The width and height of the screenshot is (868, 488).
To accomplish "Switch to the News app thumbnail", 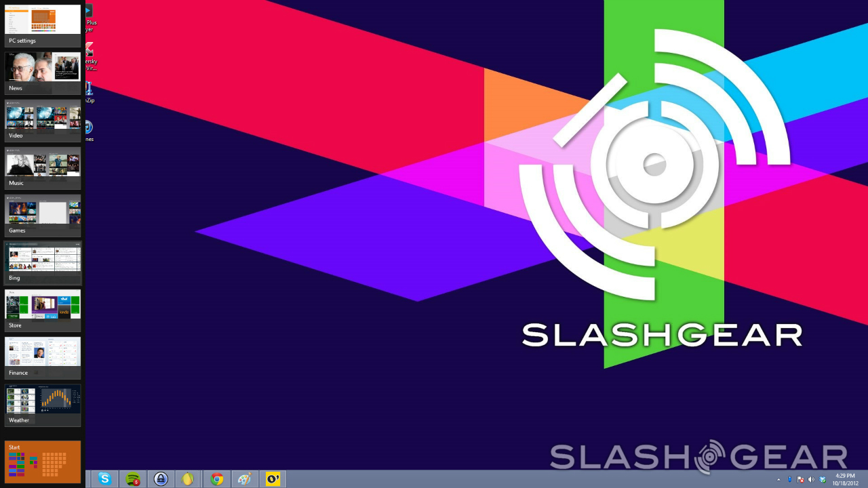I will tap(43, 73).
